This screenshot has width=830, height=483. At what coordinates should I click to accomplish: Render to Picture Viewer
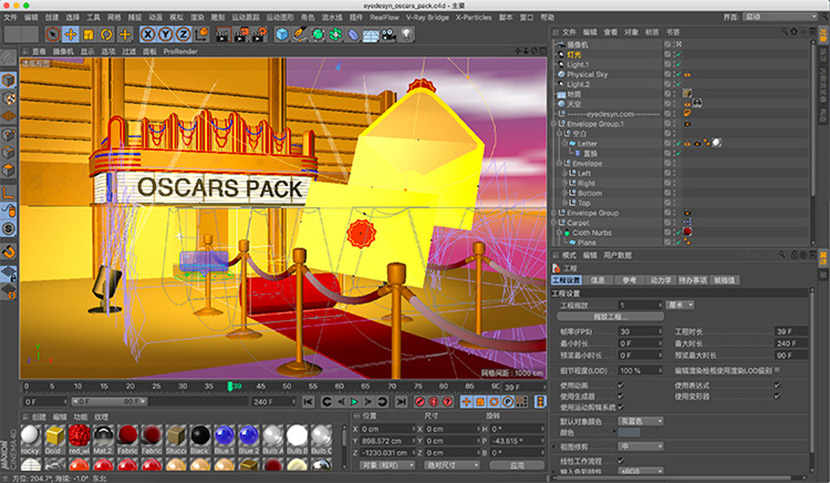pos(241,35)
